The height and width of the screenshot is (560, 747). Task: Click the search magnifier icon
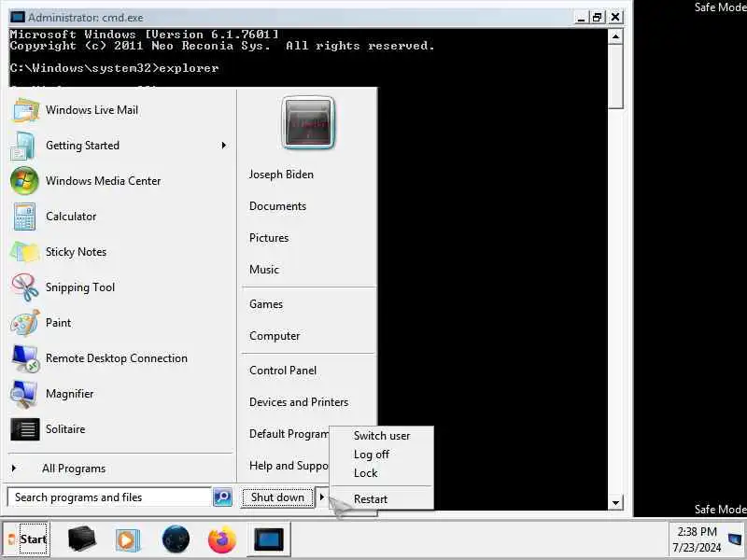click(222, 497)
